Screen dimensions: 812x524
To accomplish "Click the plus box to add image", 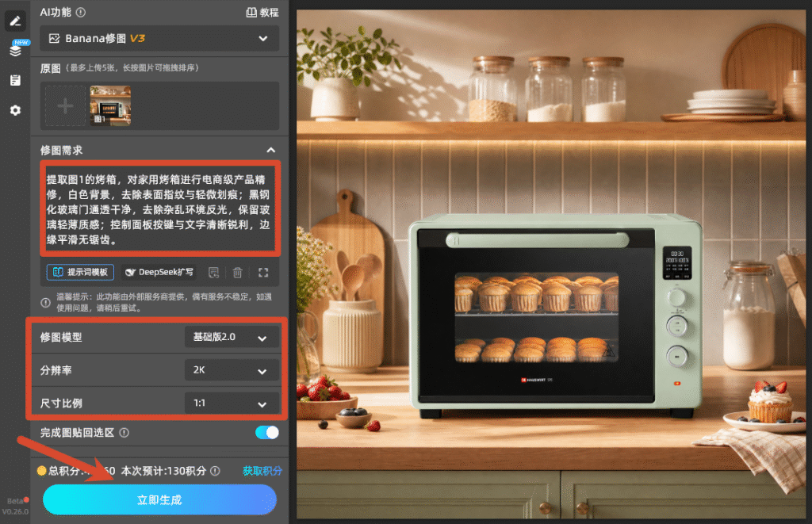I will point(65,106).
